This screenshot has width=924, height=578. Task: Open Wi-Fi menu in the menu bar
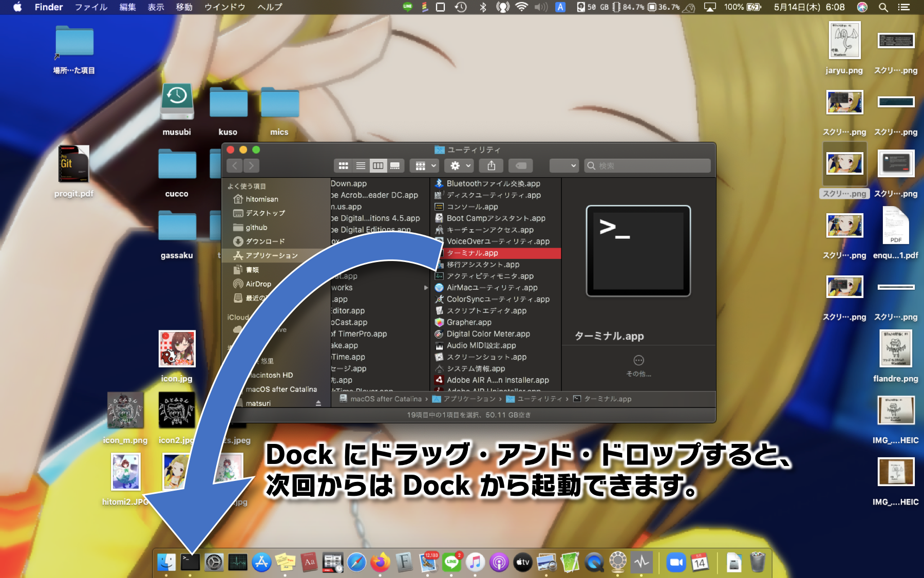(x=521, y=7)
